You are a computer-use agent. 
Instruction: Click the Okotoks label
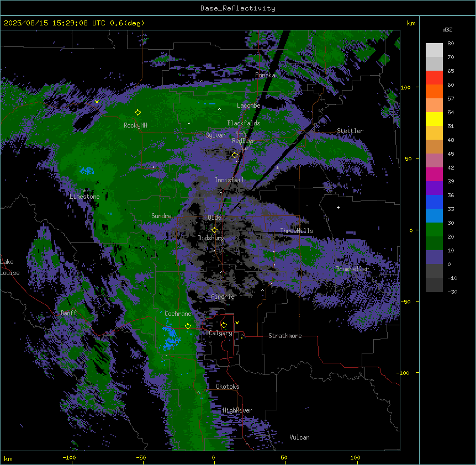[228, 387]
